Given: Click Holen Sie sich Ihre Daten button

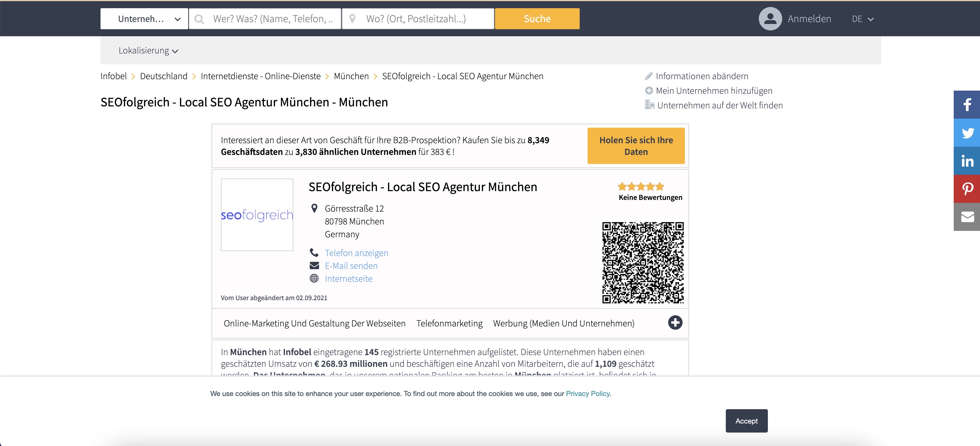Looking at the screenshot, I should 636,146.
